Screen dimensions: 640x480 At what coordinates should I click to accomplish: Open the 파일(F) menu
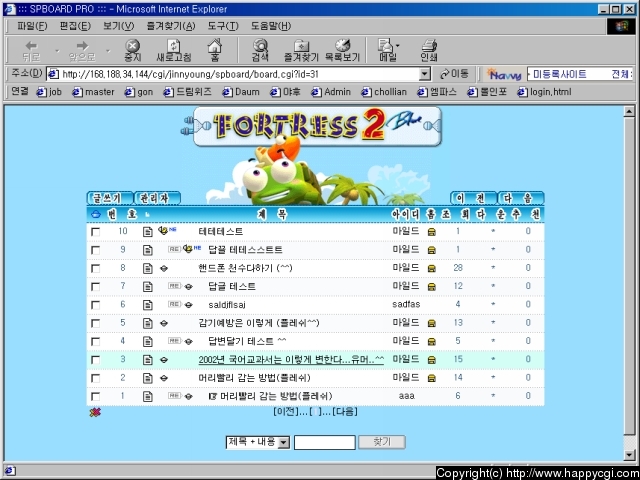(x=32, y=26)
